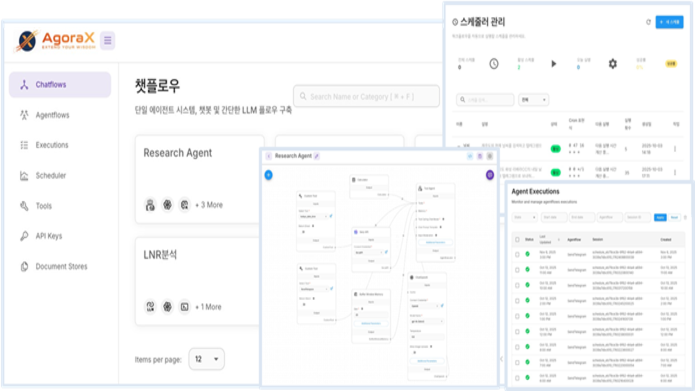Click '+ 1 More' on LNR분석 card
The height and width of the screenshot is (391, 695).
(208, 307)
